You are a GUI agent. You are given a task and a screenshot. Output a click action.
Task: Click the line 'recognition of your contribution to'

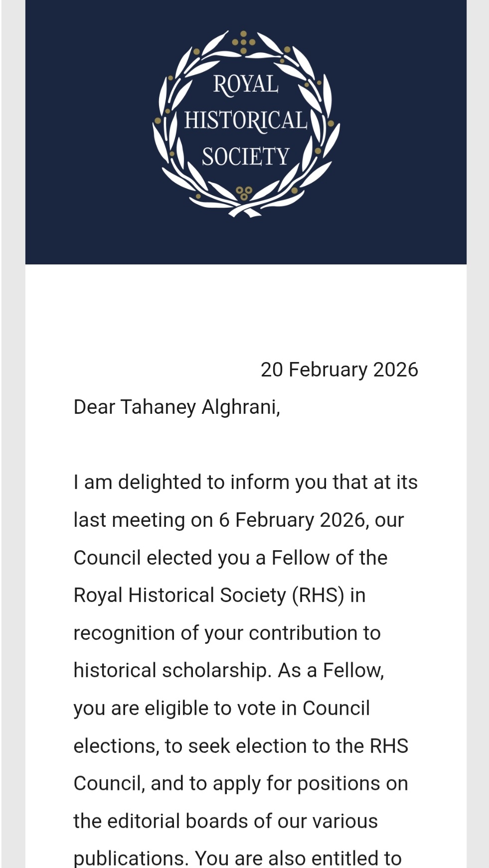pos(227,633)
